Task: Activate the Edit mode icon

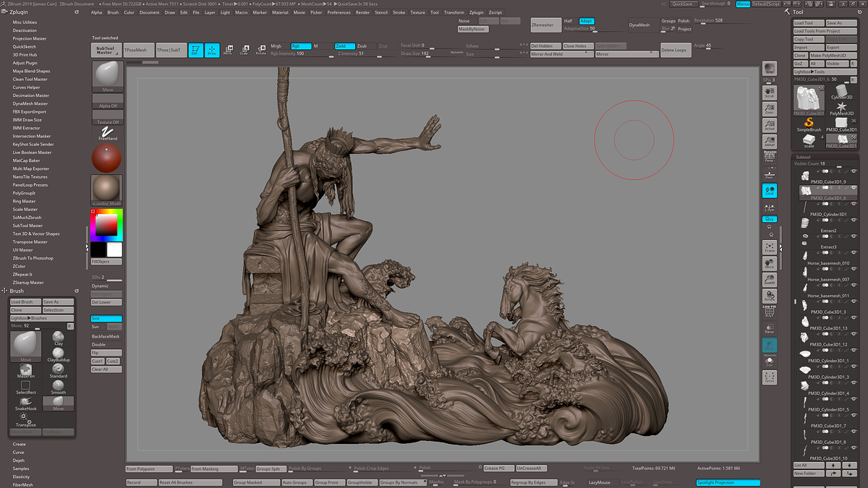Action: [195, 50]
